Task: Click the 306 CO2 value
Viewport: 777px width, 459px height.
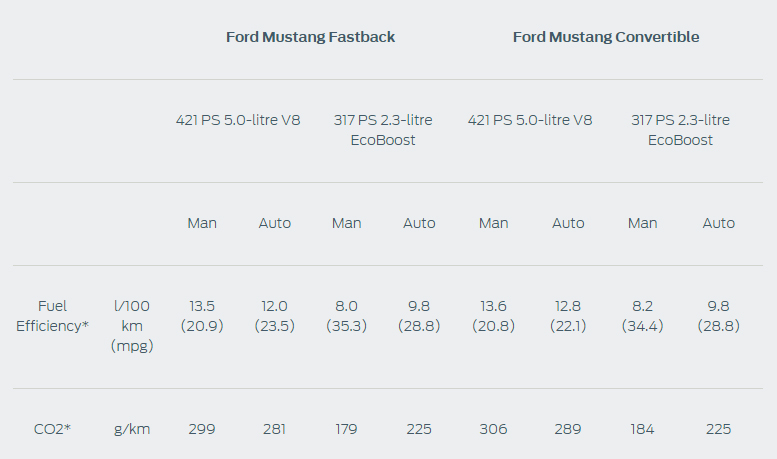Action: pyautogui.click(x=494, y=429)
